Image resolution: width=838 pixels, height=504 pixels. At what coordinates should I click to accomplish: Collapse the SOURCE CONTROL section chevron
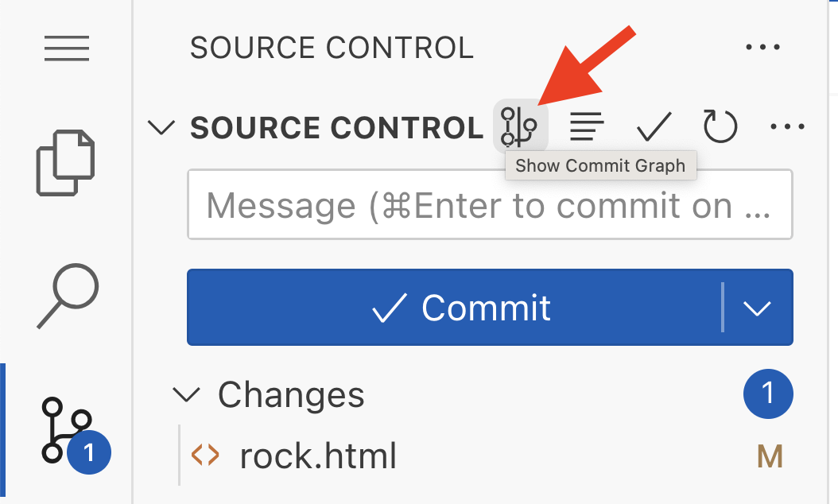[161, 127]
